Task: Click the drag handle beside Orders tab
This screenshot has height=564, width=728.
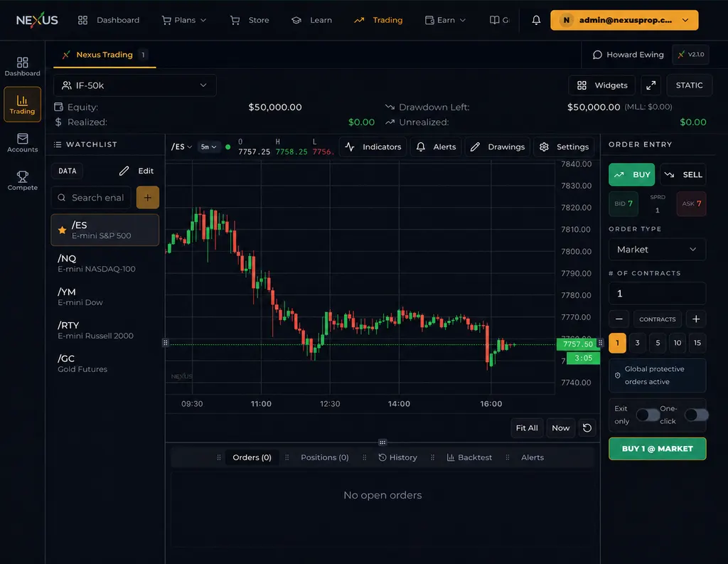Action: click(219, 457)
